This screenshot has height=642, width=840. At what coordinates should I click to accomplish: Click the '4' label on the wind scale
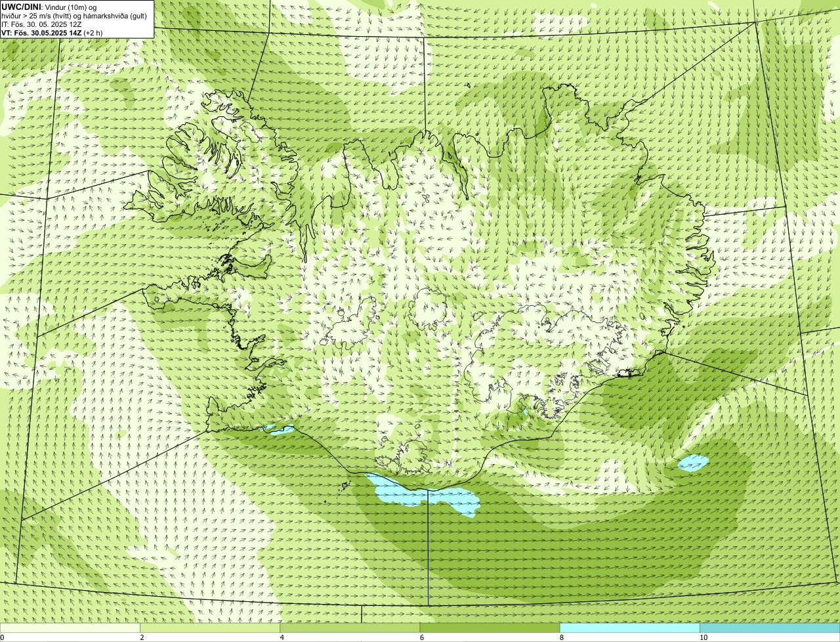point(282,637)
